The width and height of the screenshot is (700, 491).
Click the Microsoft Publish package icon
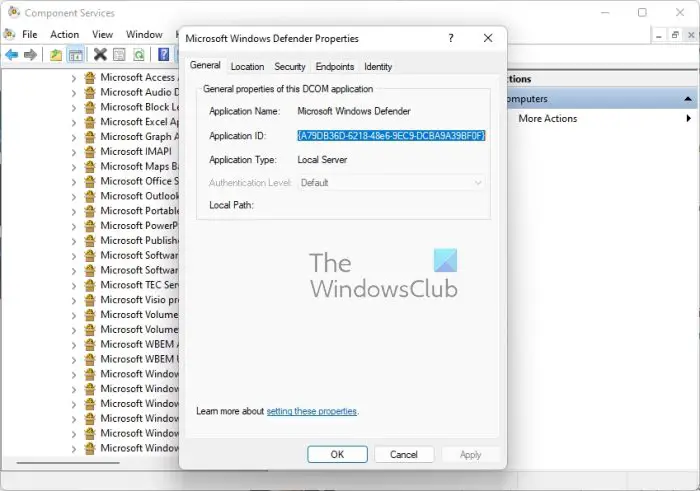90,241
